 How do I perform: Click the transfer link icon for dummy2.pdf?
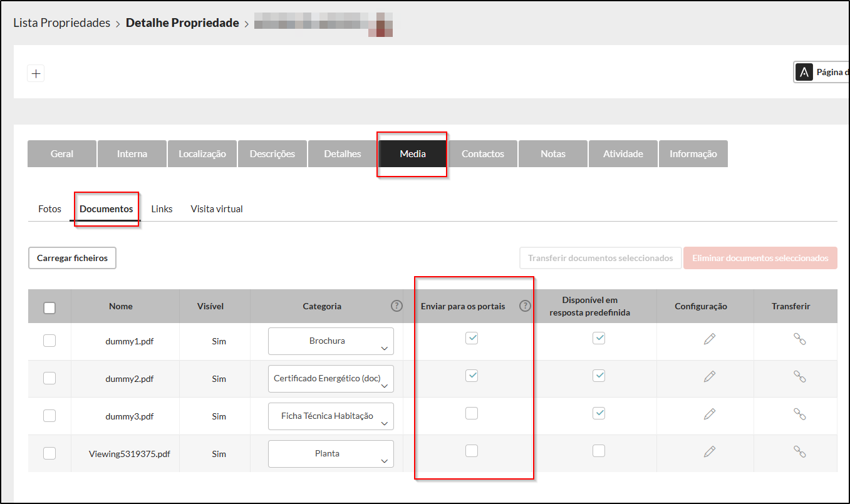[799, 376]
